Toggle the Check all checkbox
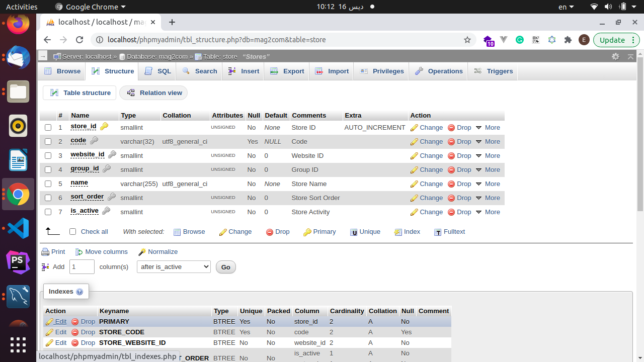Image resolution: width=644 pixels, height=362 pixels. tap(73, 232)
